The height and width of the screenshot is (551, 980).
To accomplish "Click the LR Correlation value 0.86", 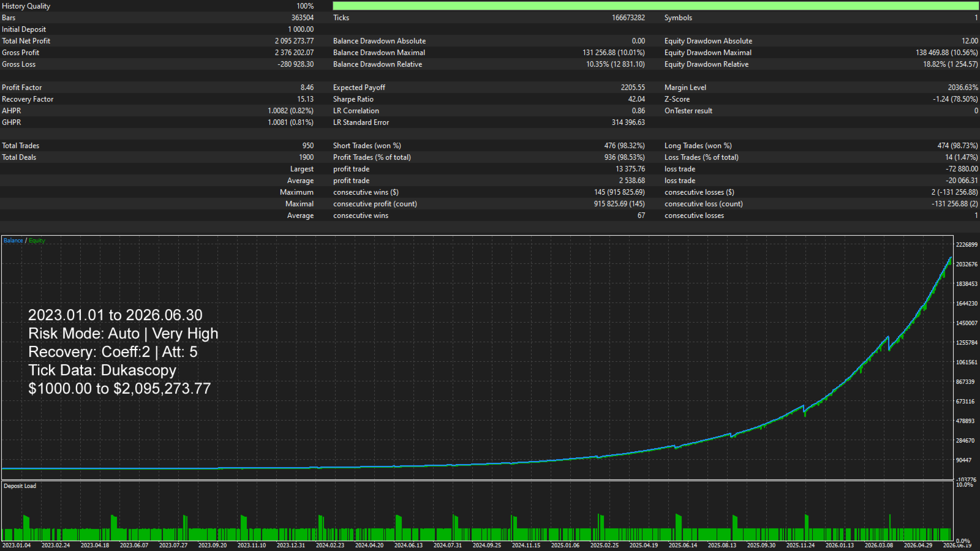I will pyautogui.click(x=638, y=111).
